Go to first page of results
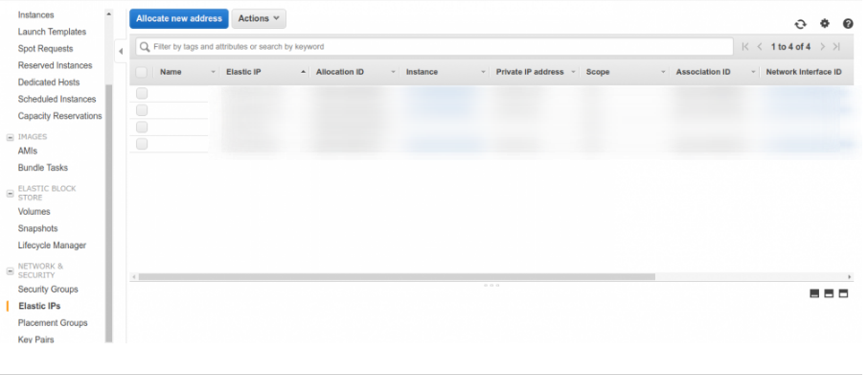The width and height of the screenshot is (868, 375). click(745, 47)
